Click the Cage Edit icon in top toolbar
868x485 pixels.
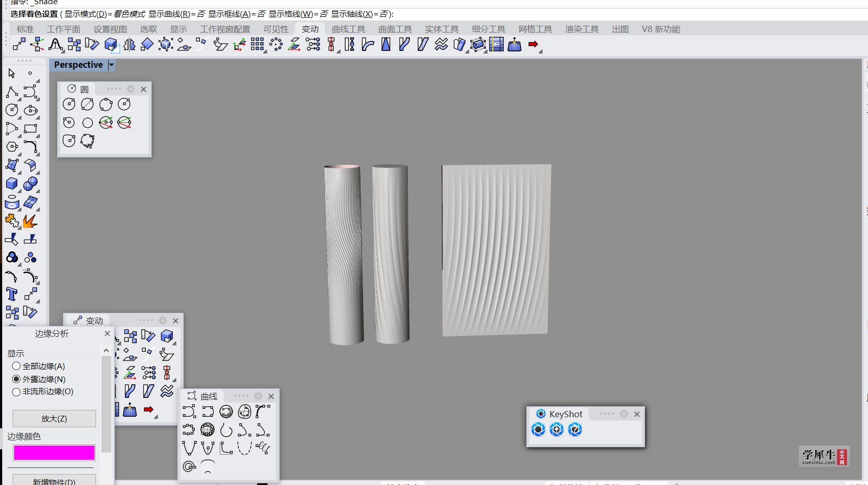478,45
